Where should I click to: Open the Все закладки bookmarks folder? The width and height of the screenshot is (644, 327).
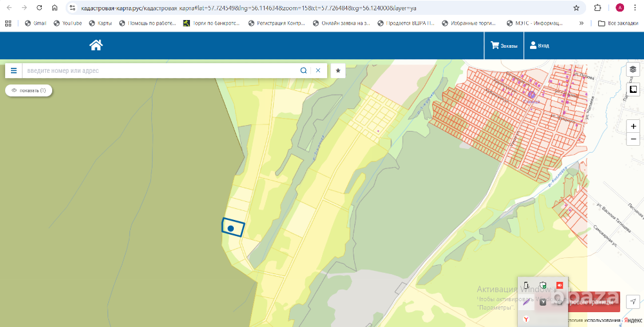[x=618, y=23]
